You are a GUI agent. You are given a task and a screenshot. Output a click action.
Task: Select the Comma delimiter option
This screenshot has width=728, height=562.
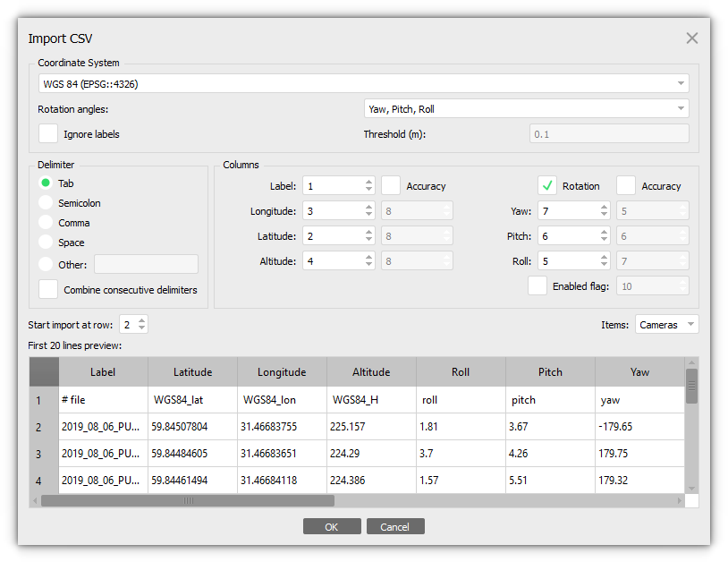pos(46,223)
